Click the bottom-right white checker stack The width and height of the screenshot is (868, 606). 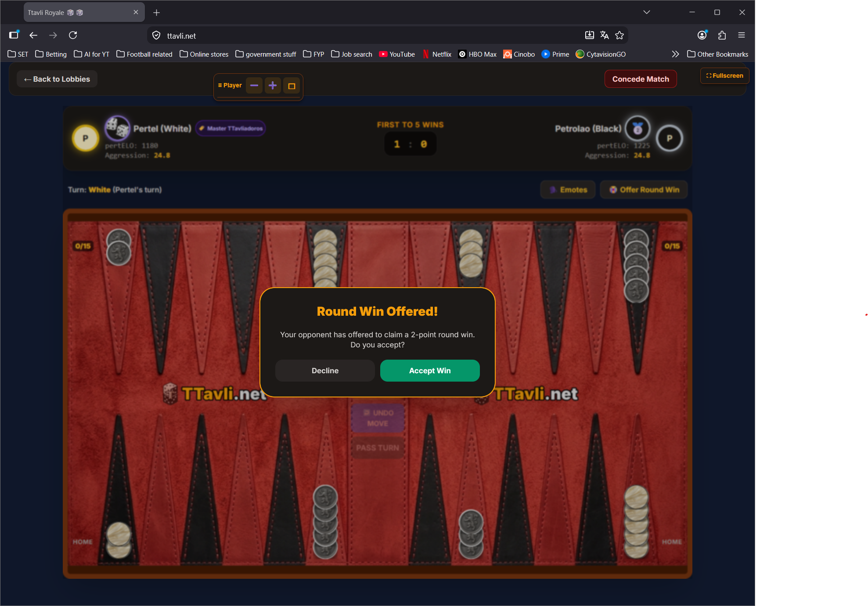coord(636,522)
